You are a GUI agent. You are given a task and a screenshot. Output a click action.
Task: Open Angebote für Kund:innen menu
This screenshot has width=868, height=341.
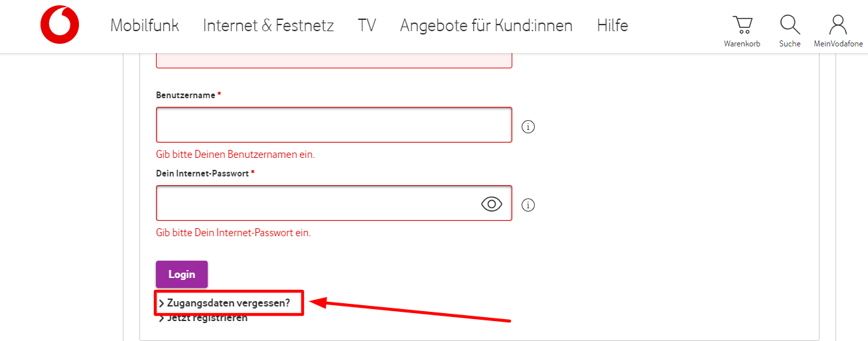(486, 26)
